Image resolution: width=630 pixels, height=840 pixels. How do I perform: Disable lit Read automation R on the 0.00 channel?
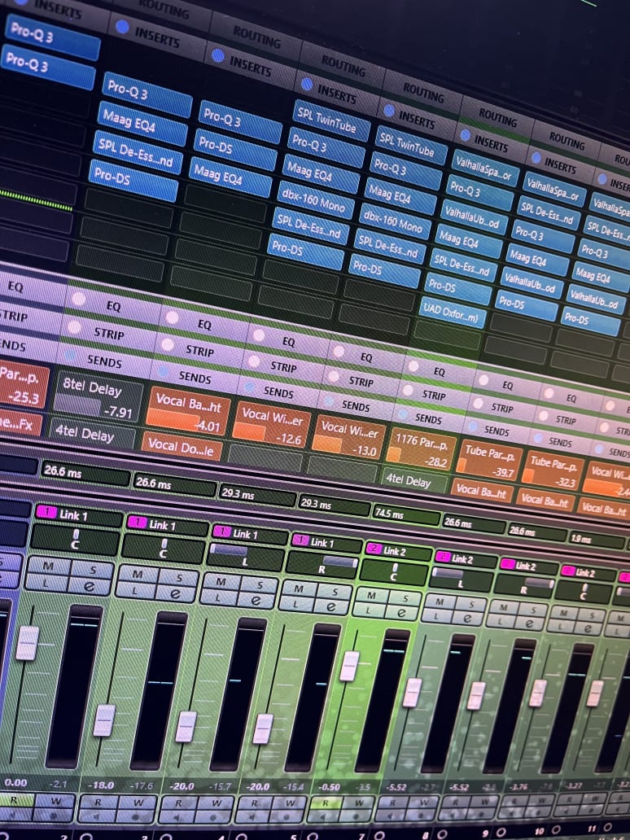pos(15,800)
